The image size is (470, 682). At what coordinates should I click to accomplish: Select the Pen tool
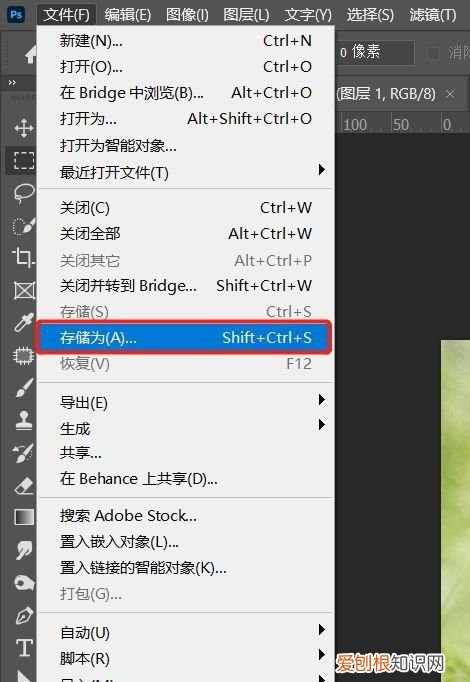23,615
